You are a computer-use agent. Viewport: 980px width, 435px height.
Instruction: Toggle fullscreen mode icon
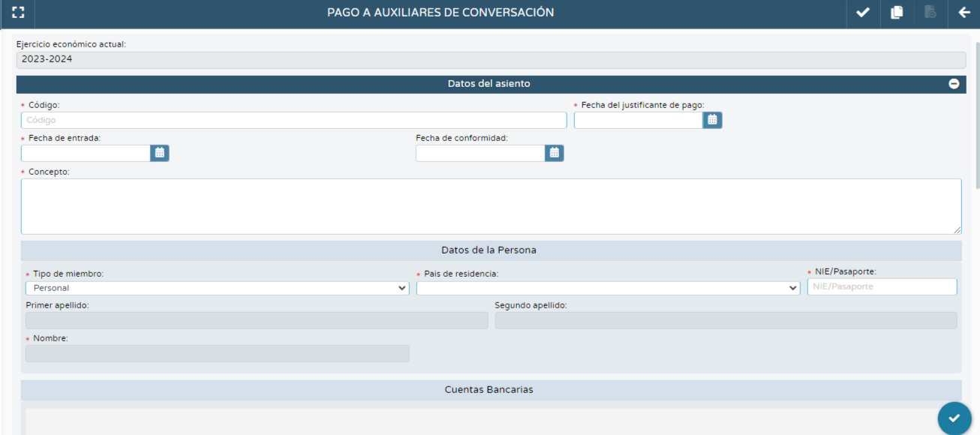pos(18,13)
